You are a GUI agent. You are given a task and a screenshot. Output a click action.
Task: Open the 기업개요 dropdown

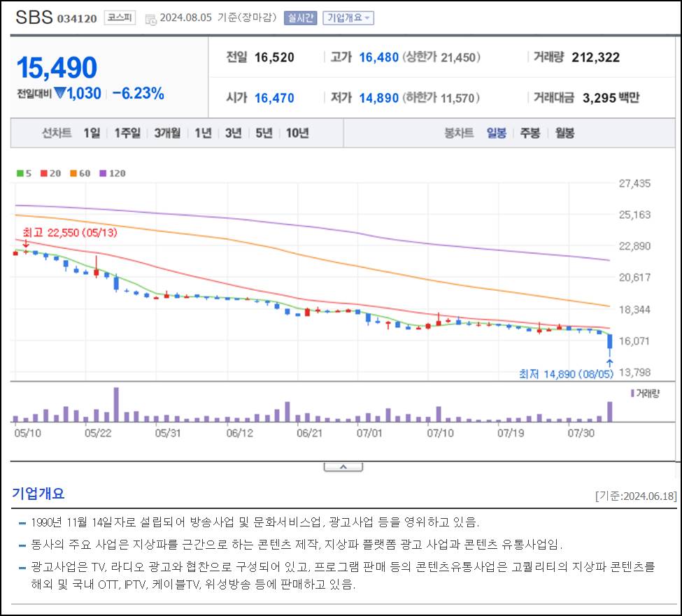click(348, 17)
